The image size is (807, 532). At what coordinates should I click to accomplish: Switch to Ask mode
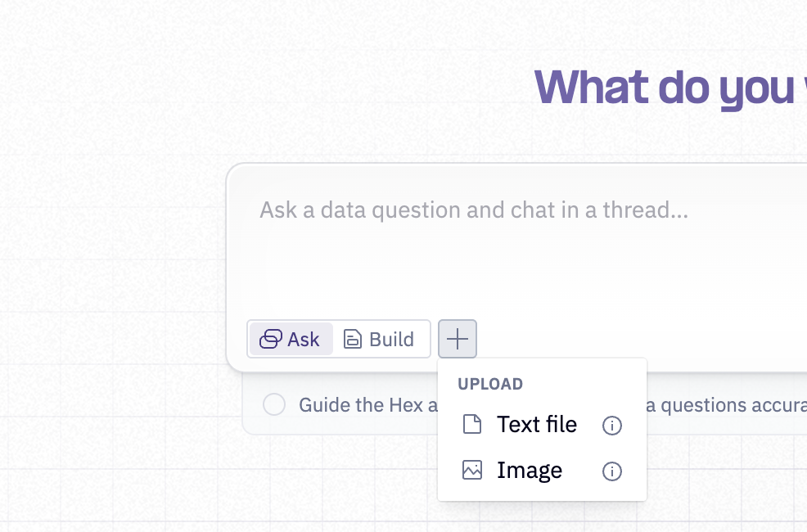pyautogui.click(x=291, y=338)
